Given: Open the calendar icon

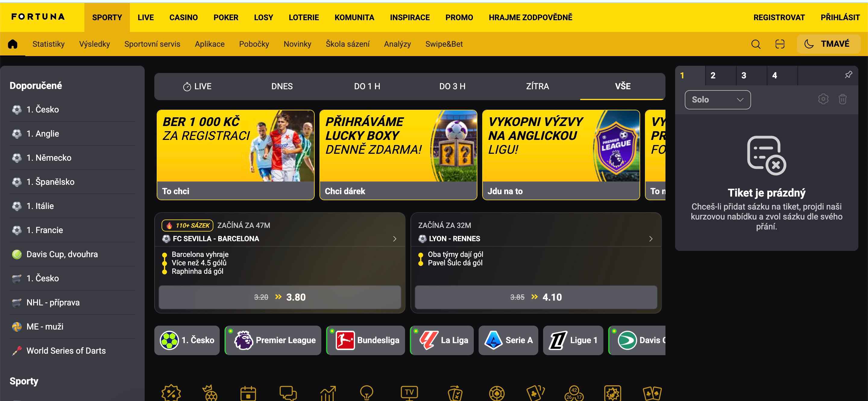Looking at the screenshot, I should point(248,393).
